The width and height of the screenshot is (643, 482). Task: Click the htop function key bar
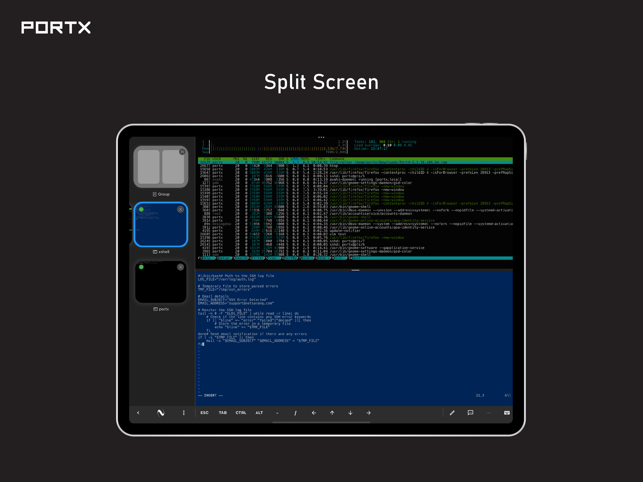(355, 258)
